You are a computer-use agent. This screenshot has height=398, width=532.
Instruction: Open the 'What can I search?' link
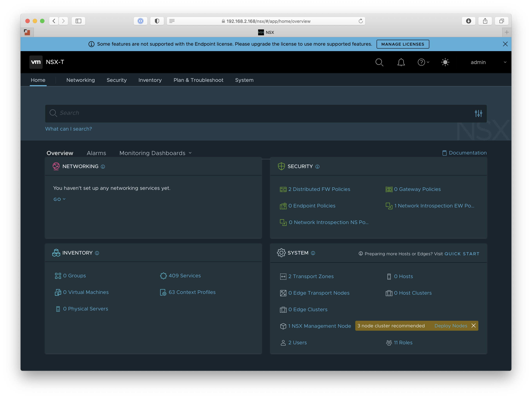pos(69,129)
